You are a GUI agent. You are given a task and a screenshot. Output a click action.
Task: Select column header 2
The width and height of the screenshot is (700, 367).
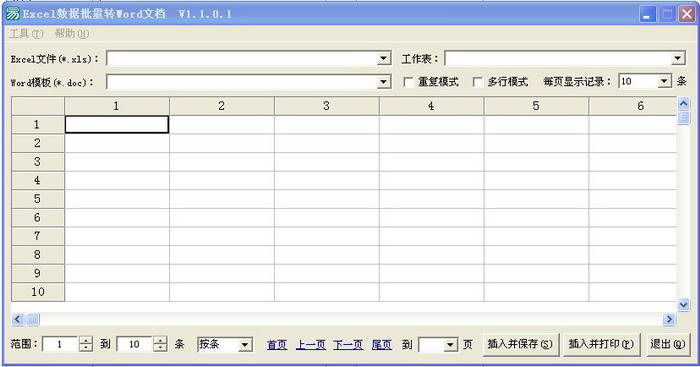coord(222,106)
